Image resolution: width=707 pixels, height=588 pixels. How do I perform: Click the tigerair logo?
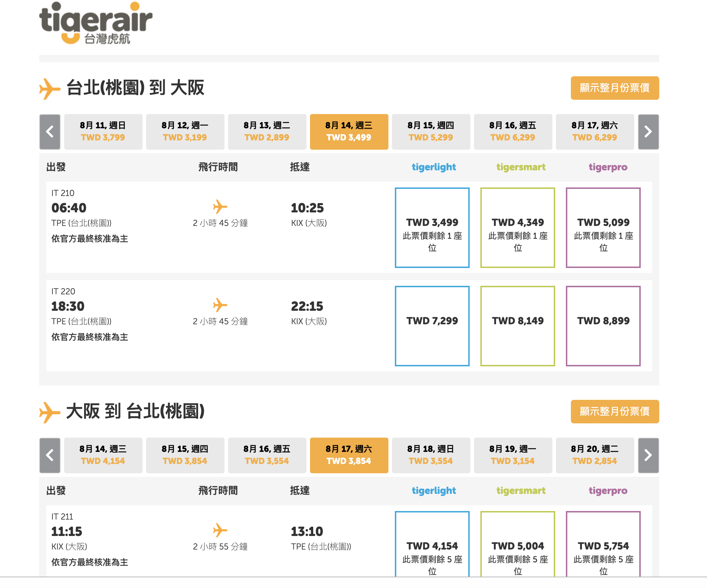(96, 23)
